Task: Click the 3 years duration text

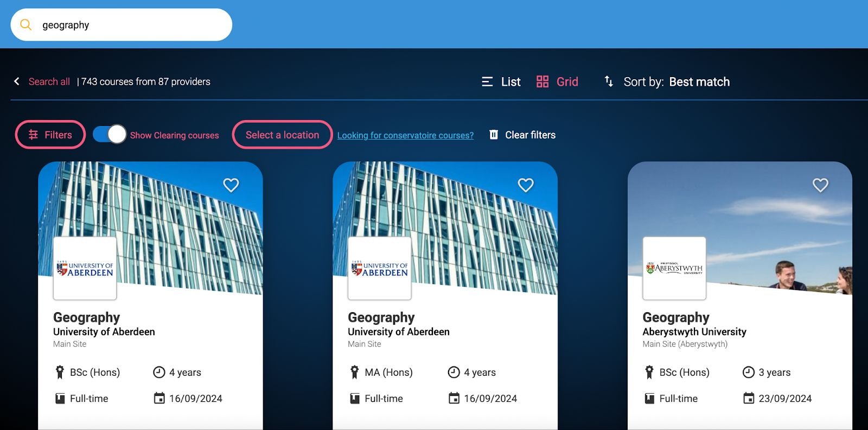Action: pyautogui.click(x=775, y=372)
